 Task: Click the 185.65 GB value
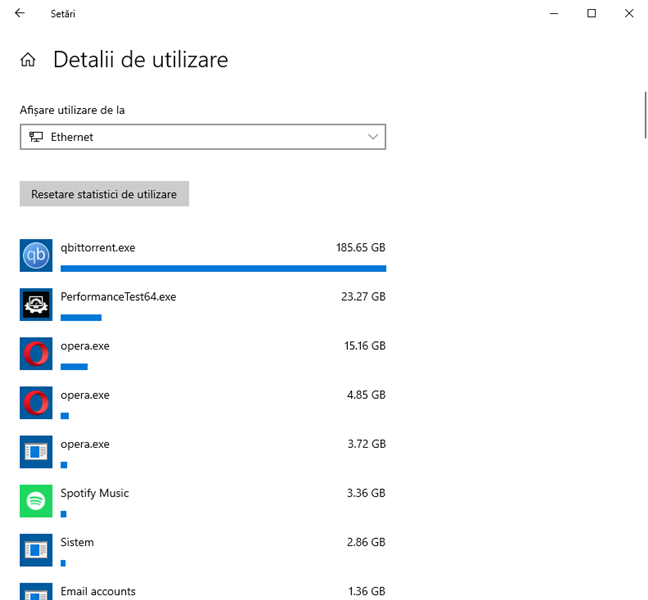tap(361, 248)
